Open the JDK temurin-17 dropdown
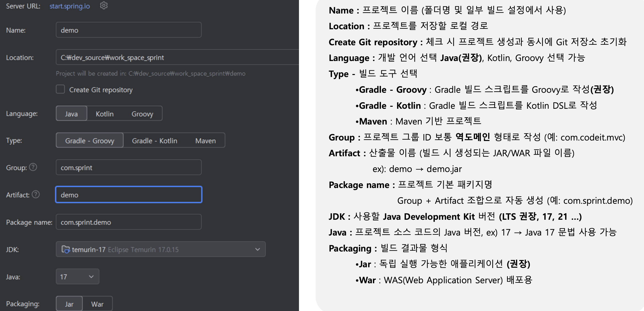The image size is (644, 311). (257, 249)
